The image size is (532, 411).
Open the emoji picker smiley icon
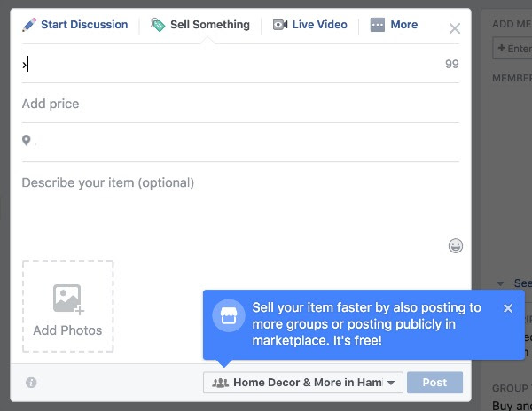[456, 246]
